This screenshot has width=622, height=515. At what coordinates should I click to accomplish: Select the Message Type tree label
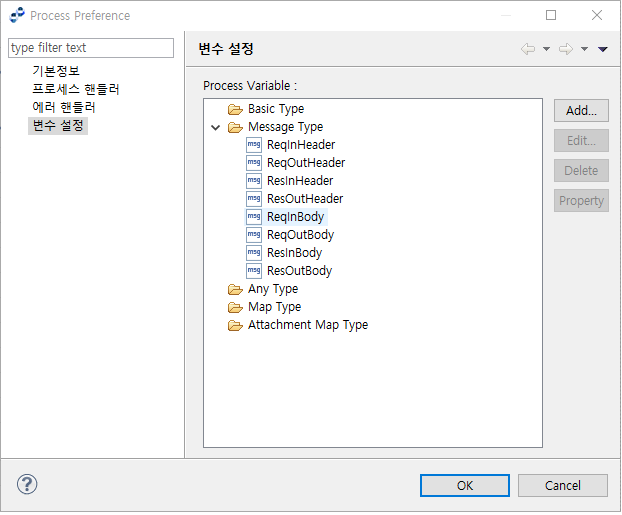pos(286,127)
